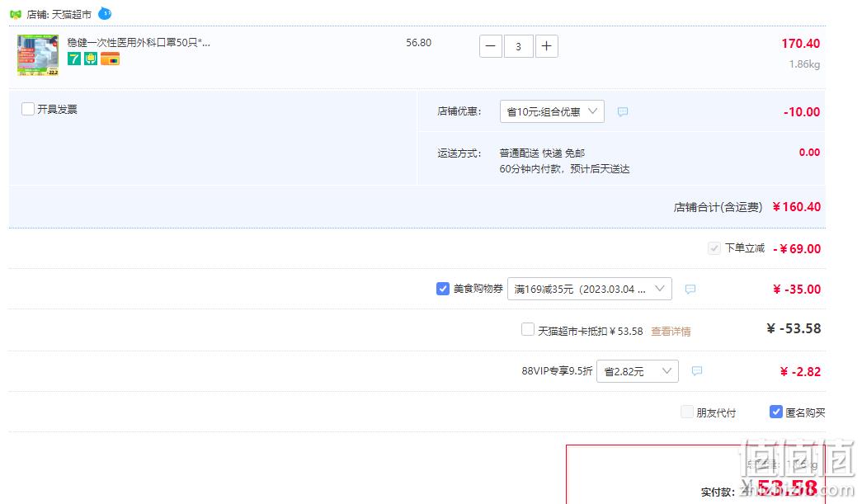Click the orange card payment badge
This screenshot has width=862, height=504.
pyautogui.click(x=110, y=59)
